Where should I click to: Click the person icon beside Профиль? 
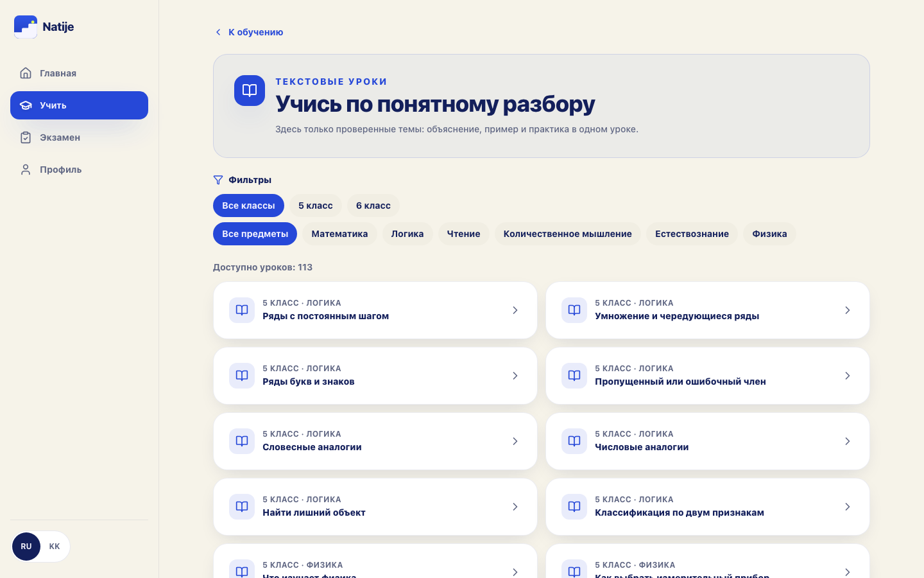point(26,170)
